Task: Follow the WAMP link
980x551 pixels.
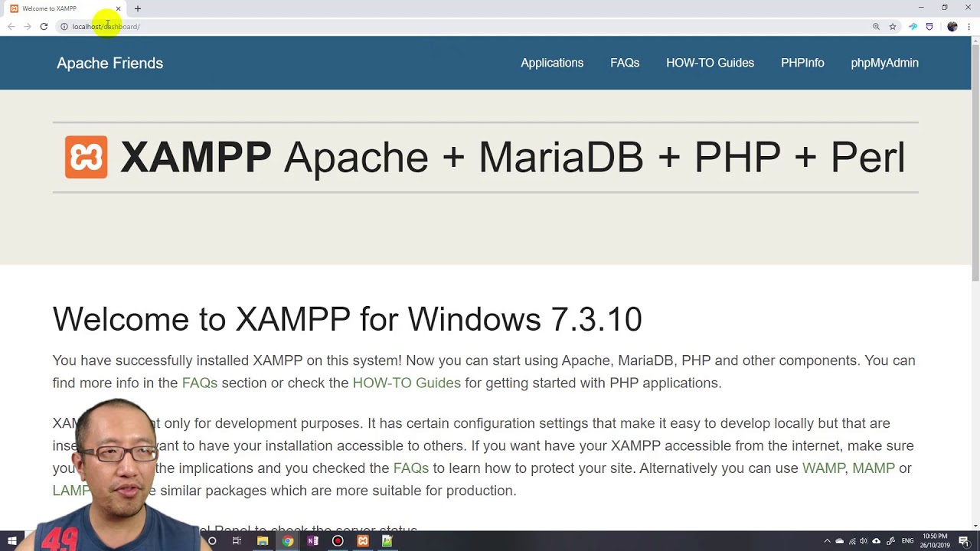Action: tap(823, 468)
